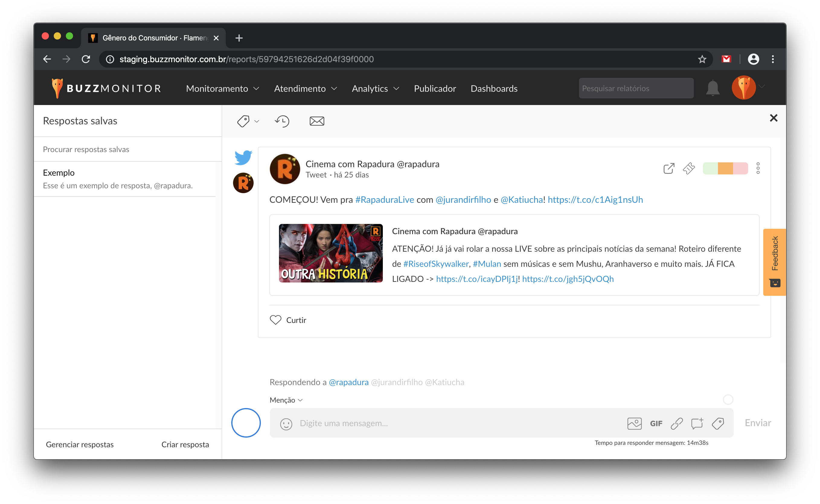
Task: Go to Dashboards
Action: coord(494,88)
